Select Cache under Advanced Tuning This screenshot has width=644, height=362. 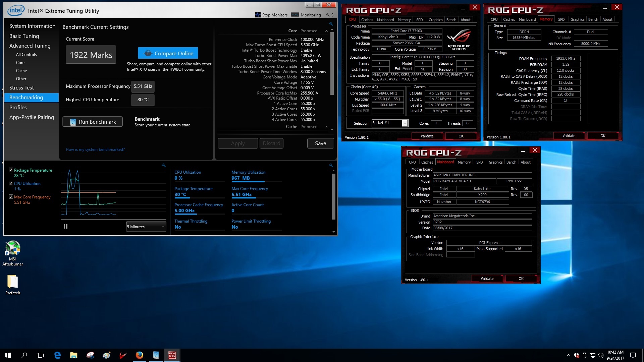click(21, 70)
